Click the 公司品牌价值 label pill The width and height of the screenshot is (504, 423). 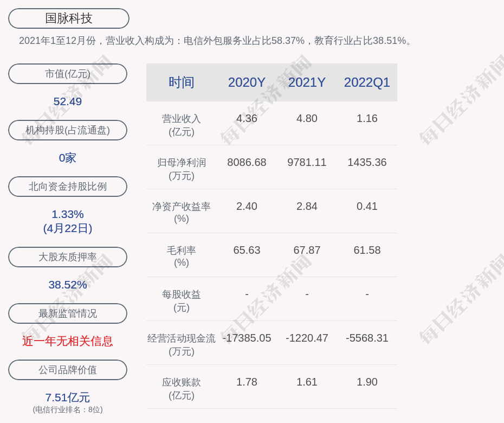coord(68,370)
